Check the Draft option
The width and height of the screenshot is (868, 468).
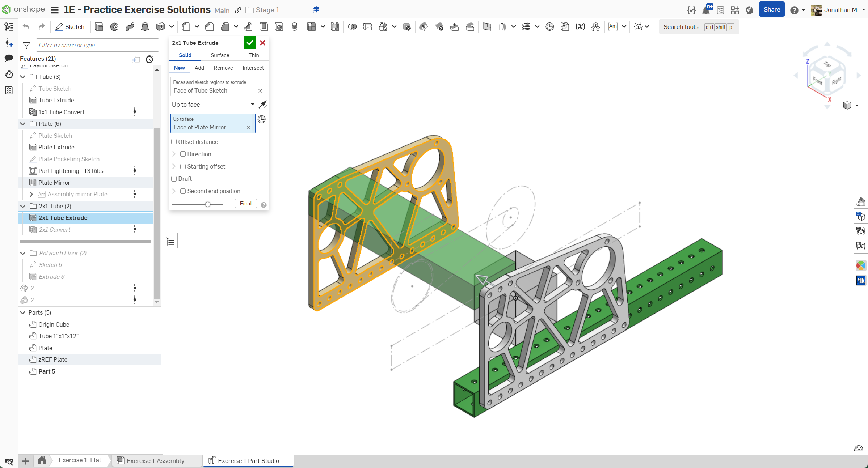pos(174,179)
